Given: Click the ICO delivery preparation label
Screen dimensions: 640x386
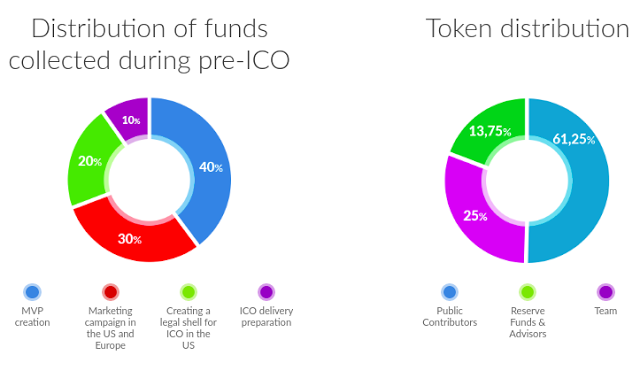Looking at the screenshot, I should (266, 317).
